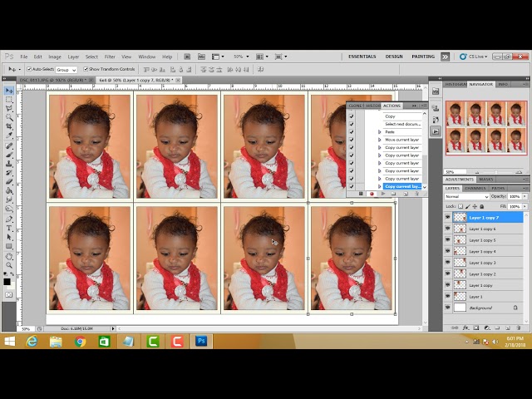Select the History Brush tool

coord(9,172)
